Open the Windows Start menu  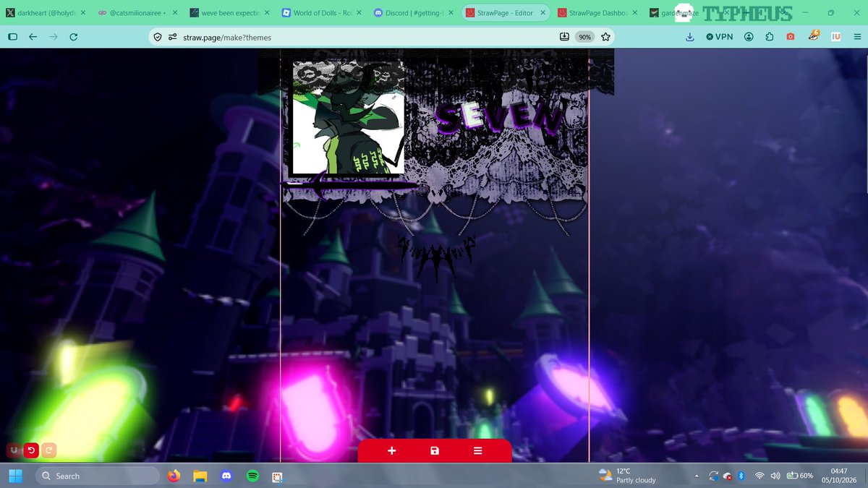click(x=16, y=476)
